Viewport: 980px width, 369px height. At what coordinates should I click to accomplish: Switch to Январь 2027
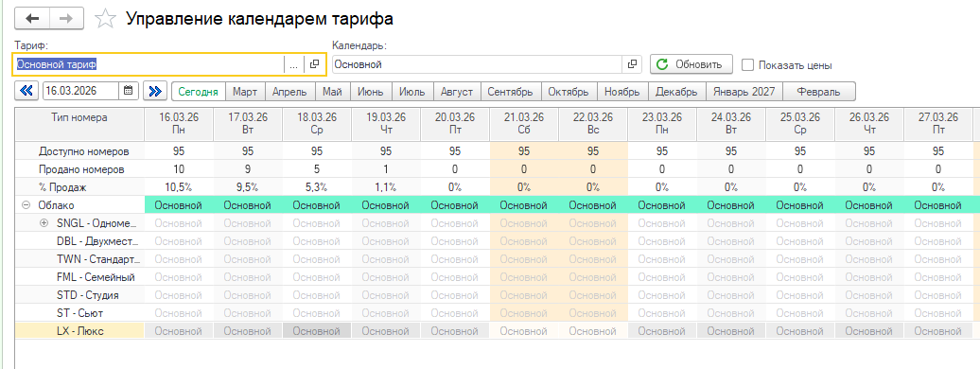744,92
